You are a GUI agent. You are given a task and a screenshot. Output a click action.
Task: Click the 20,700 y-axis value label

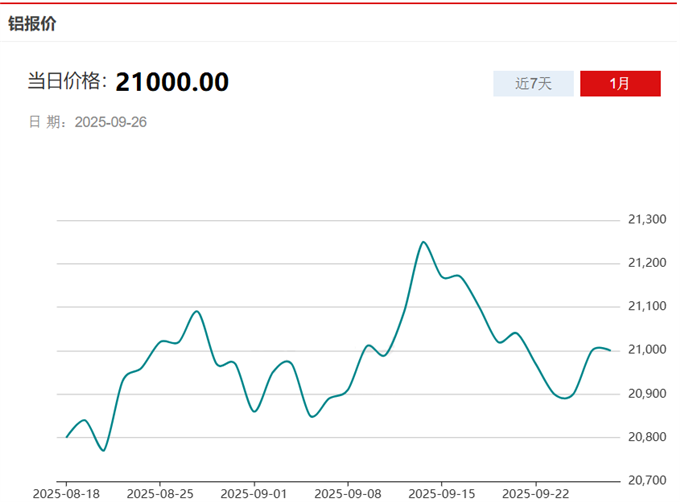click(646, 480)
